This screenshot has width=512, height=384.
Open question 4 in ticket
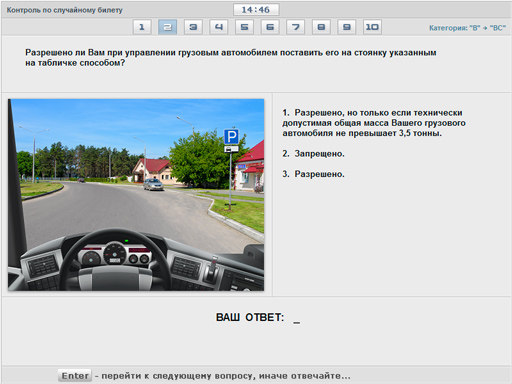coord(219,27)
